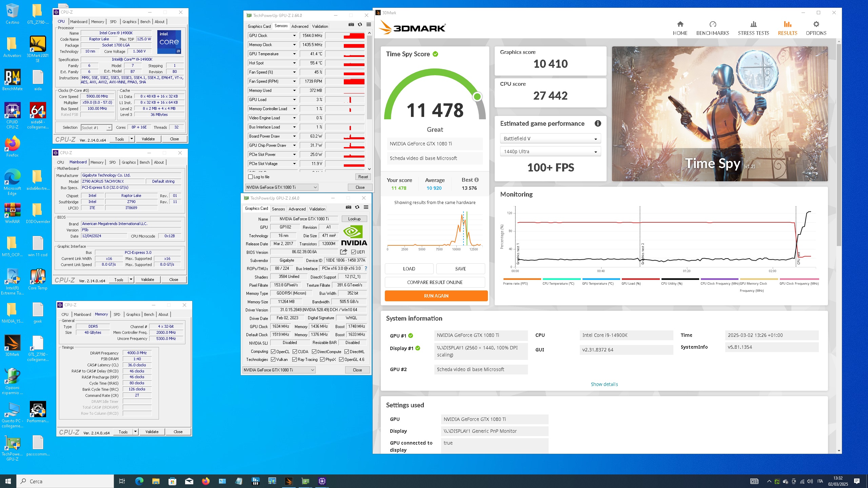Open Tools dropdown arrow in CPU-Z CPU window

click(132, 139)
